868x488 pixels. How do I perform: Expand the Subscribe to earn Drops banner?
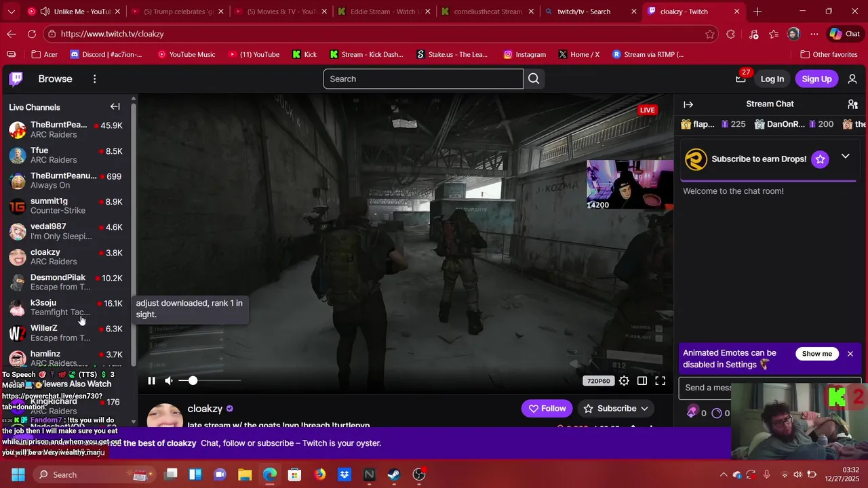click(x=845, y=157)
